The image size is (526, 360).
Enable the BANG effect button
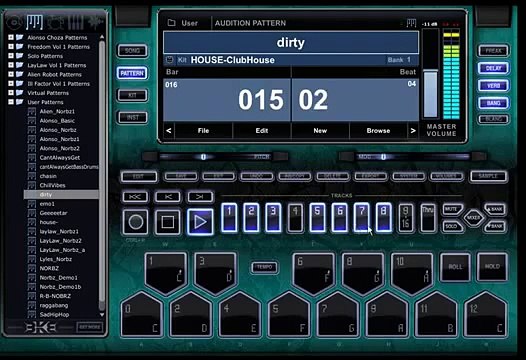pos(493,103)
